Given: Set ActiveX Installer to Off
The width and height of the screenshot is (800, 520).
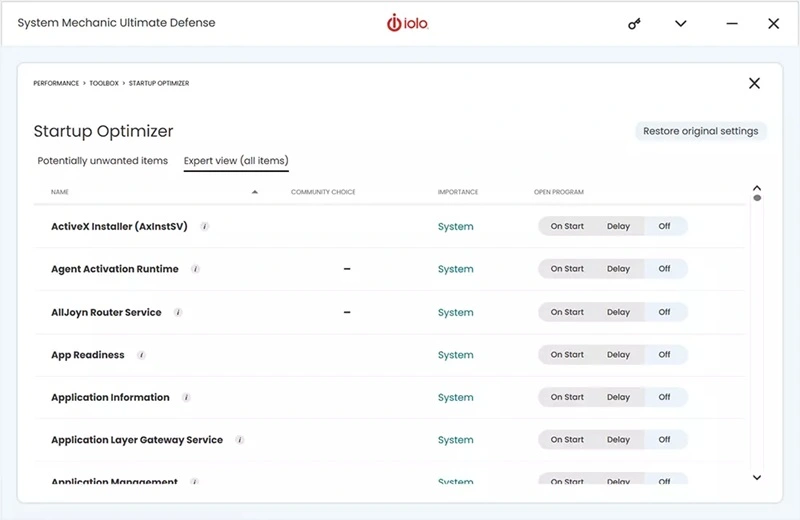Looking at the screenshot, I should tap(664, 227).
